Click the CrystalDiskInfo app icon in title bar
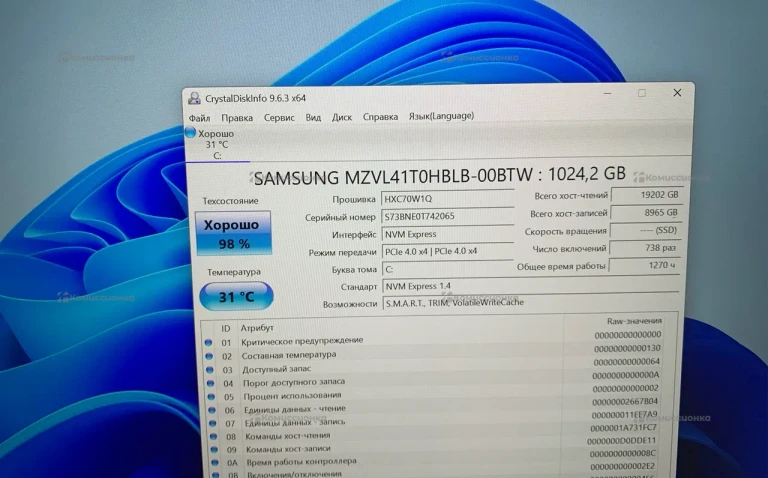The height and width of the screenshot is (478, 768). click(194, 98)
